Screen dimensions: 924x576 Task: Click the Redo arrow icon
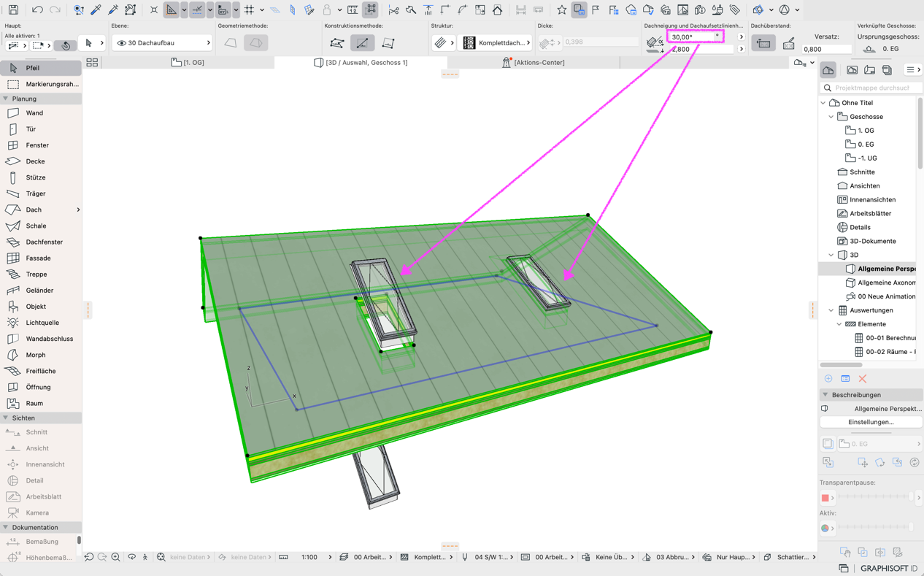[55, 10]
